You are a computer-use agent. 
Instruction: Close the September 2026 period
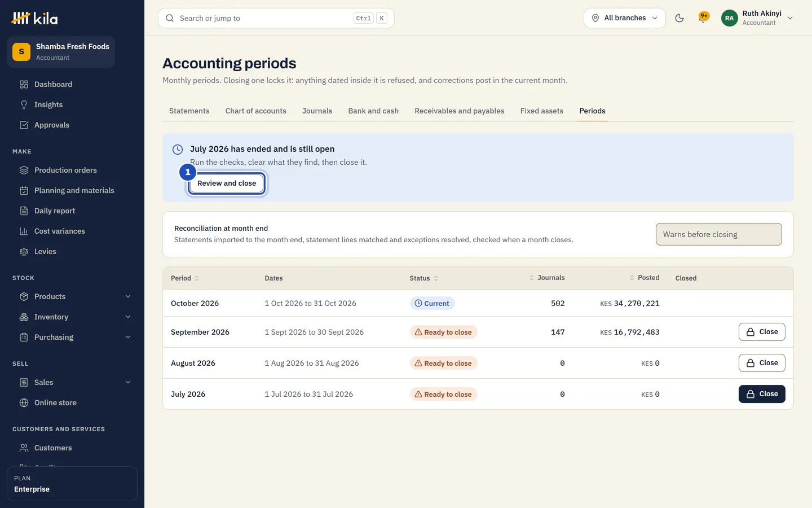762,332
